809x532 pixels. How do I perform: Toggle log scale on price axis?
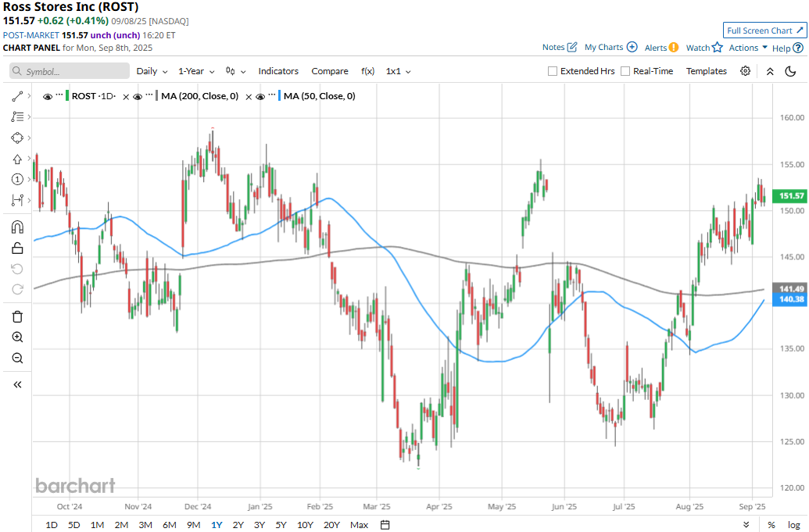[x=794, y=525]
